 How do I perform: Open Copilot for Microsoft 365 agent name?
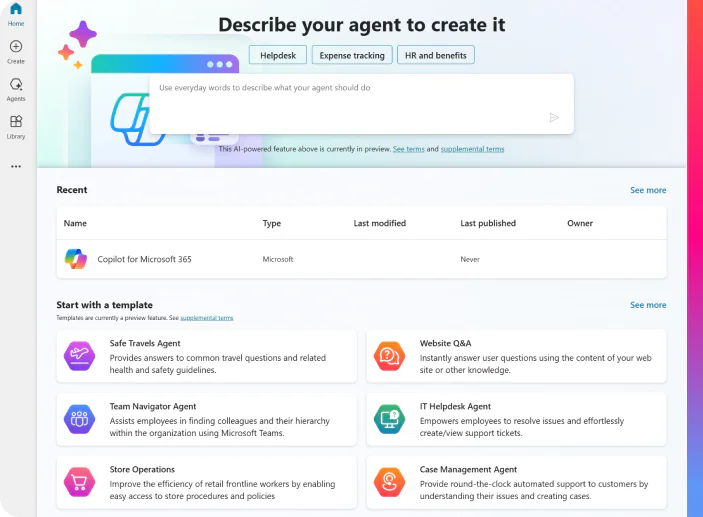[144, 259]
